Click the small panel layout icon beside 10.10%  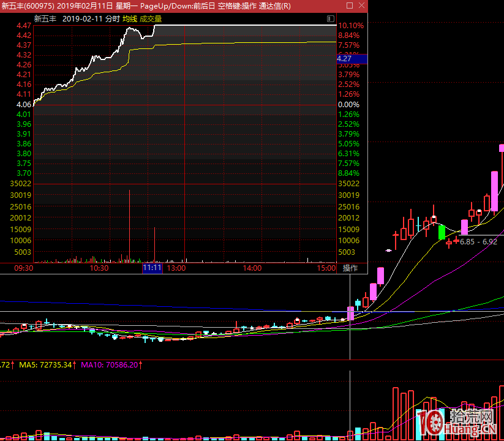[331, 19]
